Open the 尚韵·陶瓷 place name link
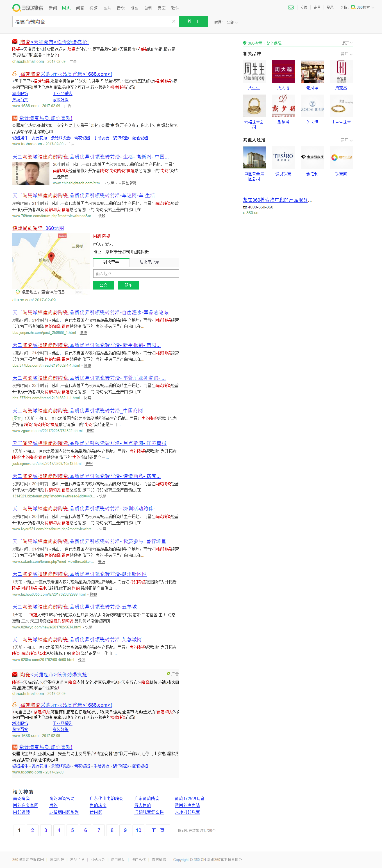 coord(102,236)
